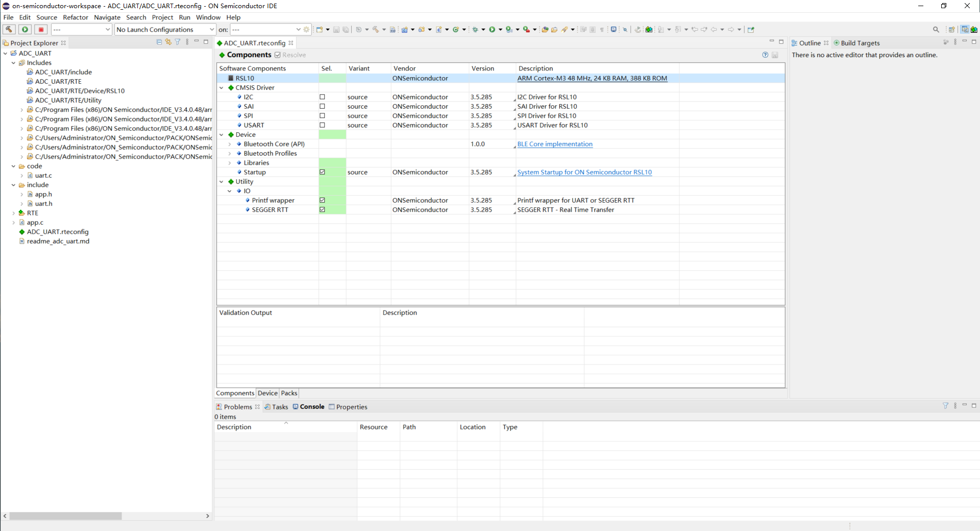Viewport: 980px width, 531px height.
Task: Collapse the Device component group
Action: pos(222,135)
